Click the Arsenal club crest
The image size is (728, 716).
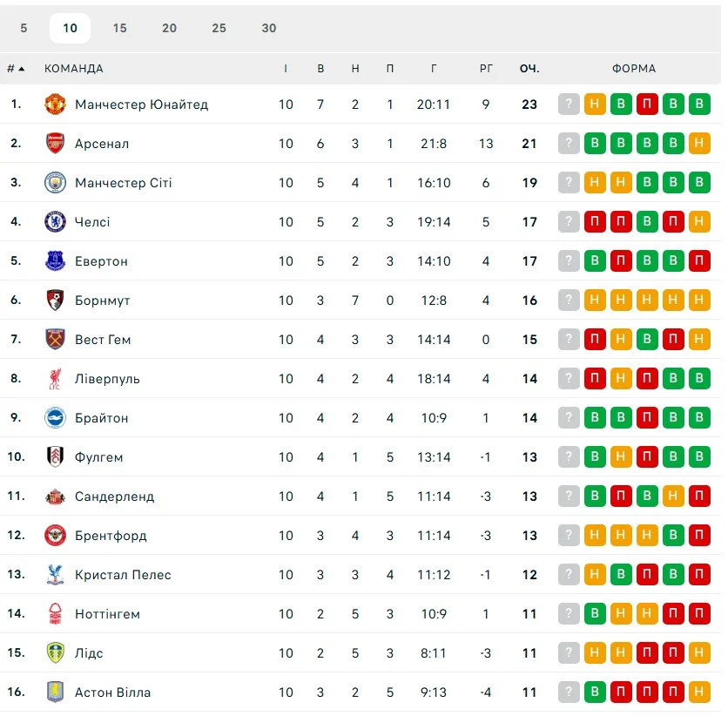click(56, 144)
